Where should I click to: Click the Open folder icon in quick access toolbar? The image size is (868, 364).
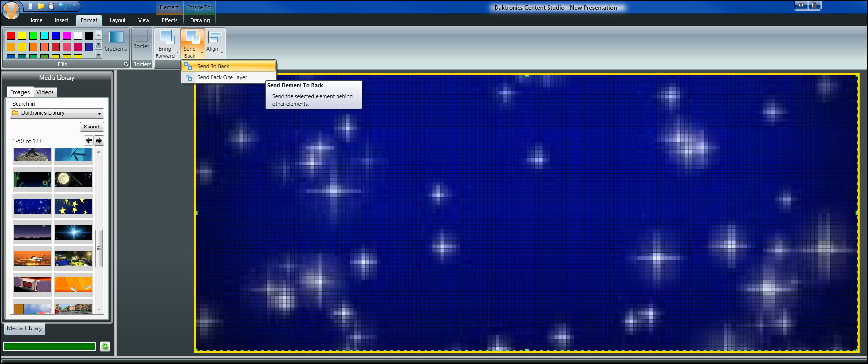41,6
